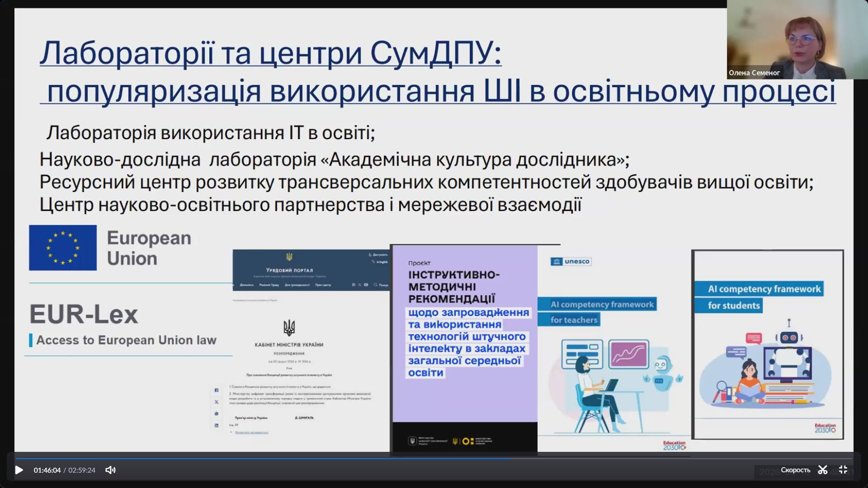Screen dimensions: 868x488
Task: Click the 01:46:04 current time display
Action: point(47,470)
